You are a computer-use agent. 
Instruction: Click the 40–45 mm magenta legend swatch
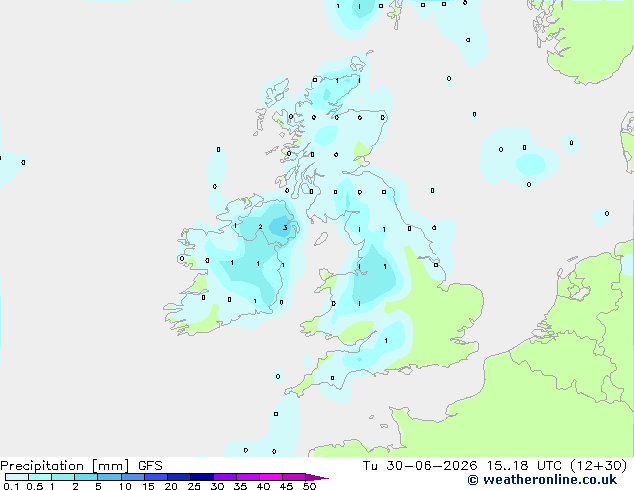(x=271, y=477)
